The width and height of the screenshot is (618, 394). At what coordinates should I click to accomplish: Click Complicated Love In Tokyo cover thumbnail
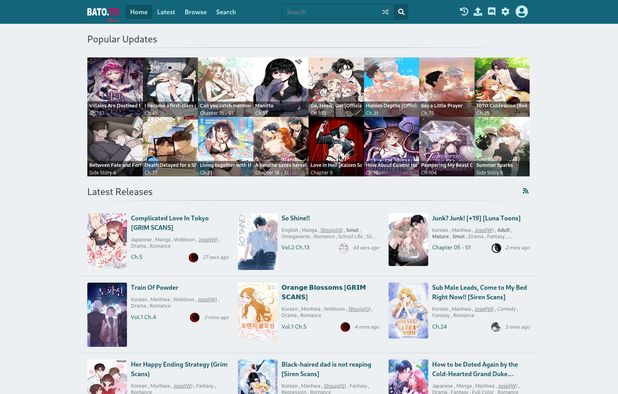pyautogui.click(x=107, y=241)
